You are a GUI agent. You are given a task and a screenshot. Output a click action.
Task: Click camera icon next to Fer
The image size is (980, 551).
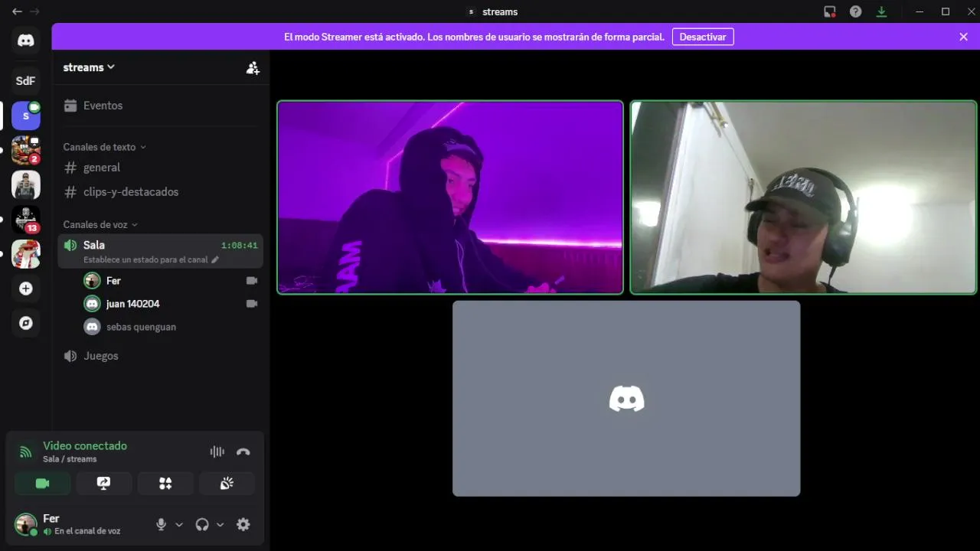(x=252, y=281)
